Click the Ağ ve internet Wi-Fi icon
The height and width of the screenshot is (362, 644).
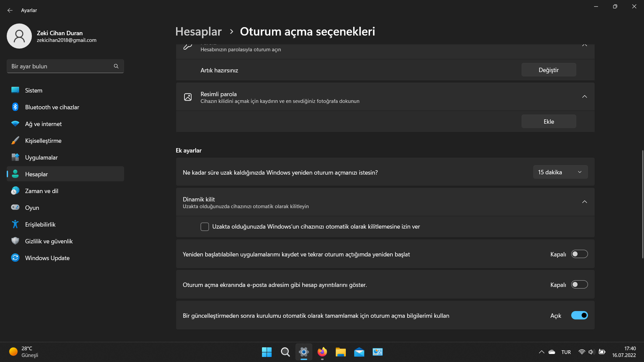pos(15,124)
